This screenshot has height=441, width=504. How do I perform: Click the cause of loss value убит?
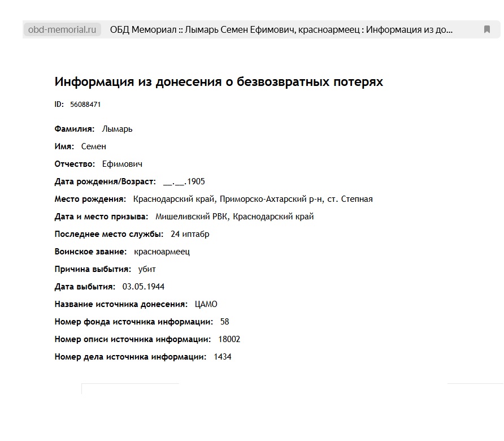[x=147, y=269]
